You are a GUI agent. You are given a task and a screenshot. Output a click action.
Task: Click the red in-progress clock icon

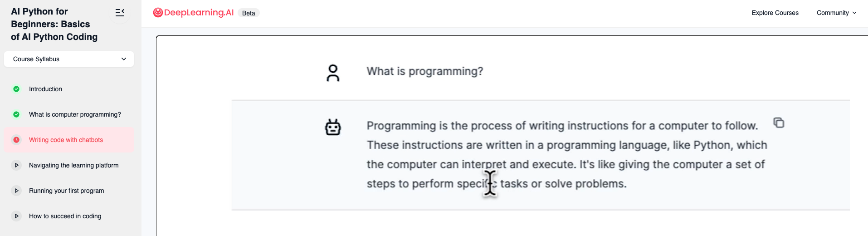coord(16,140)
